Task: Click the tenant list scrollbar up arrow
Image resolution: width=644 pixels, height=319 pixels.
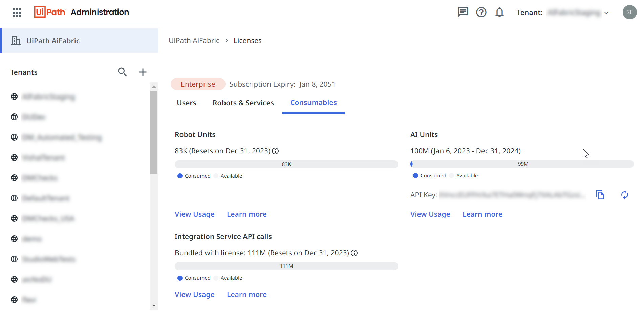Action: (154, 87)
